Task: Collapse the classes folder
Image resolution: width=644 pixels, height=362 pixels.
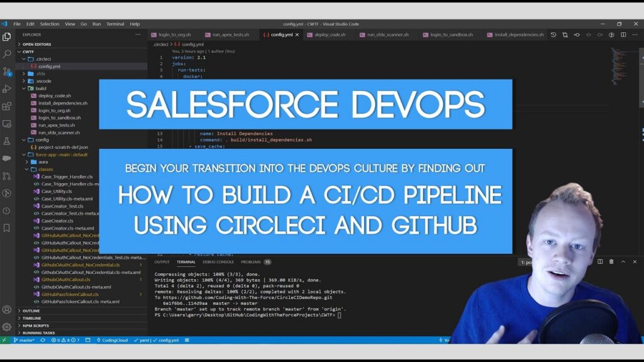Action: [x=45, y=169]
